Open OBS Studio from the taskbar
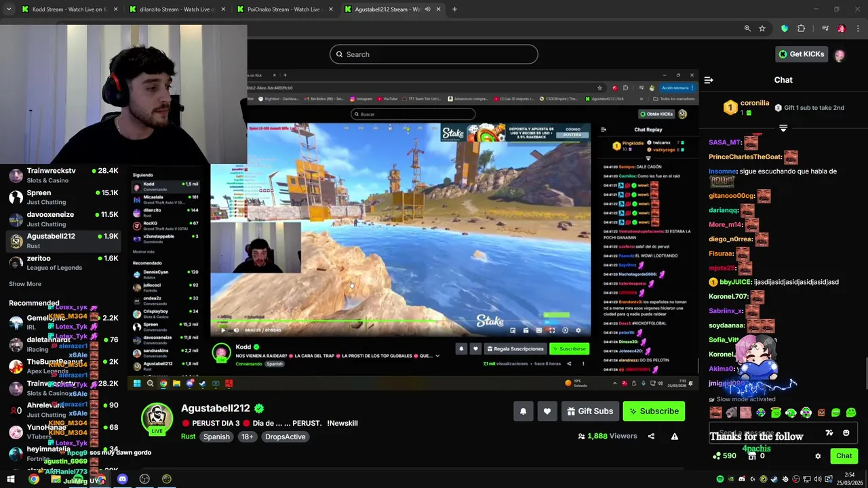Screen dimensions: 868x488 144,479
